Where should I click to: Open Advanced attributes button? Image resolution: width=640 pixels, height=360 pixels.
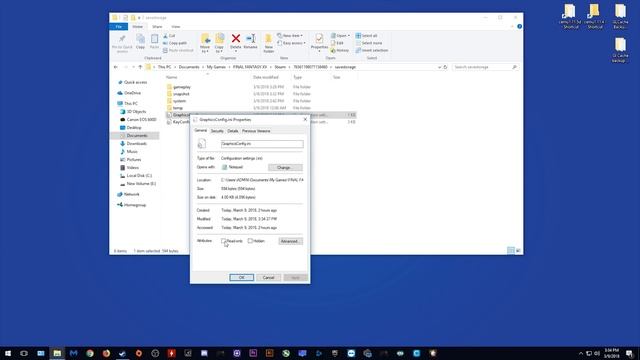[290, 241]
